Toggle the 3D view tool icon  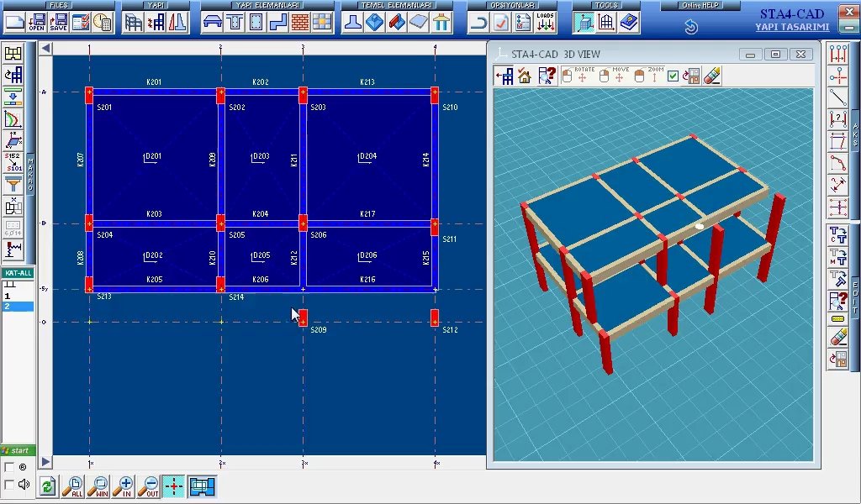[584, 23]
